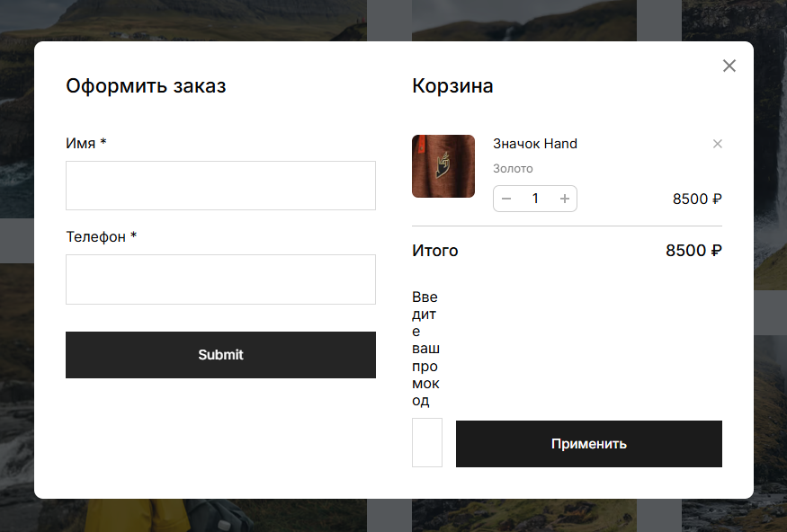787x532 pixels.
Task: Click the Оформить заказ heading
Action: (146, 86)
